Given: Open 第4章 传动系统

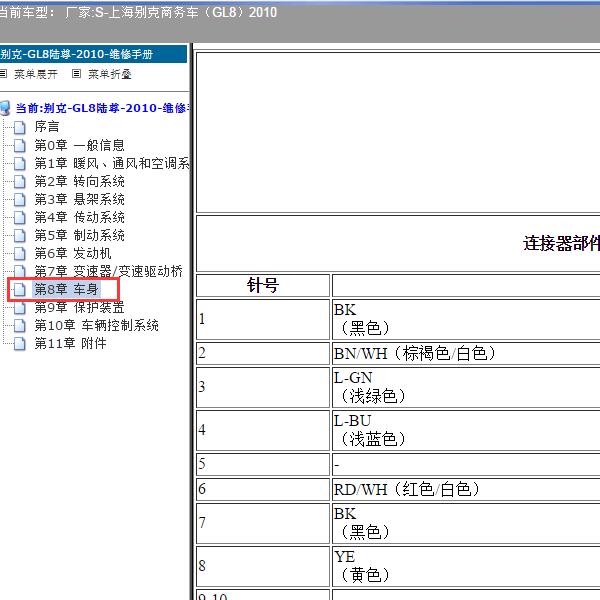Looking at the screenshot, I should tap(79, 217).
